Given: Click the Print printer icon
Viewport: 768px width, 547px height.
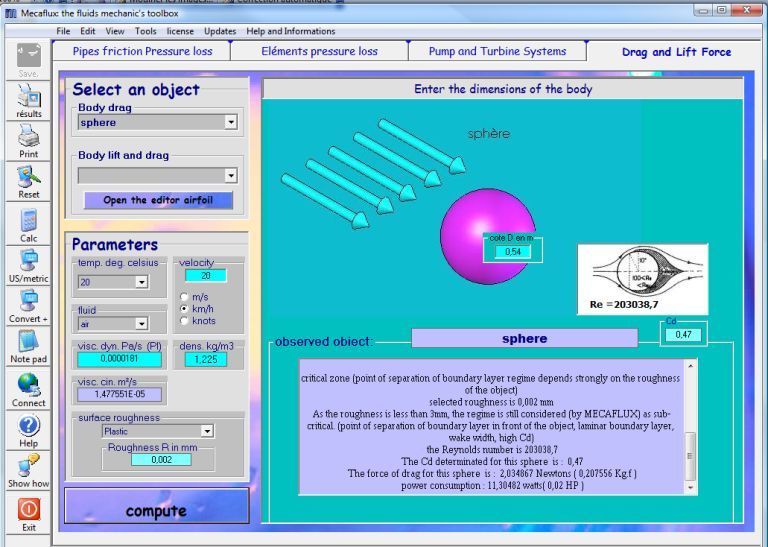Looking at the screenshot, I should 29,136.
